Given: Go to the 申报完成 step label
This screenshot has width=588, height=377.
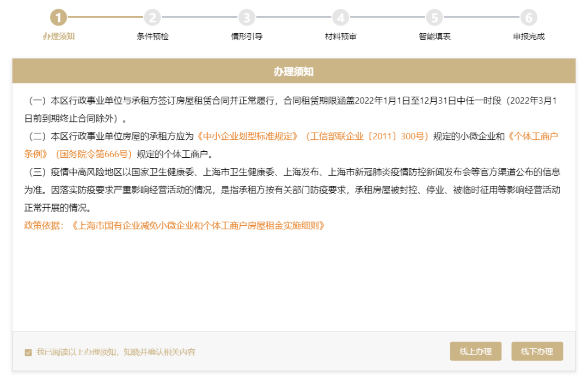Looking at the screenshot, I should point(528,36).
